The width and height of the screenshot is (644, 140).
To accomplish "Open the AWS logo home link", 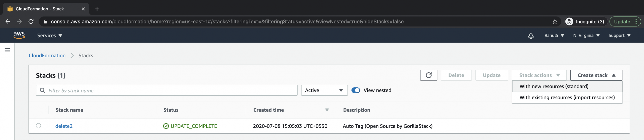I will (19, 35).
